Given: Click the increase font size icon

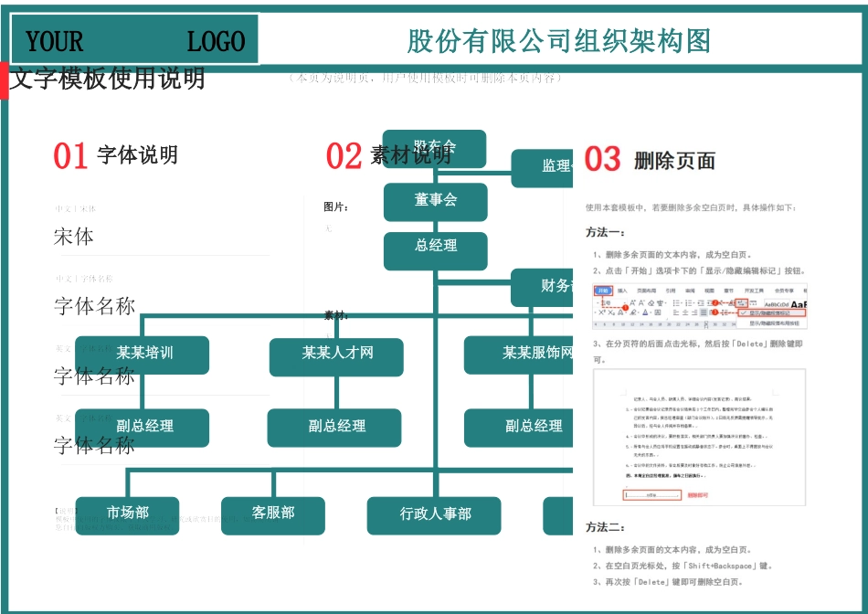Looking at the screenshot, I should 633,302.
